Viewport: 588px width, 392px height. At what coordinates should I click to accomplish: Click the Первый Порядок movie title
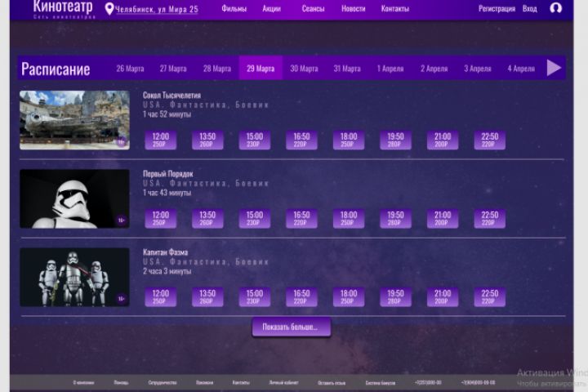coord(167,174)
